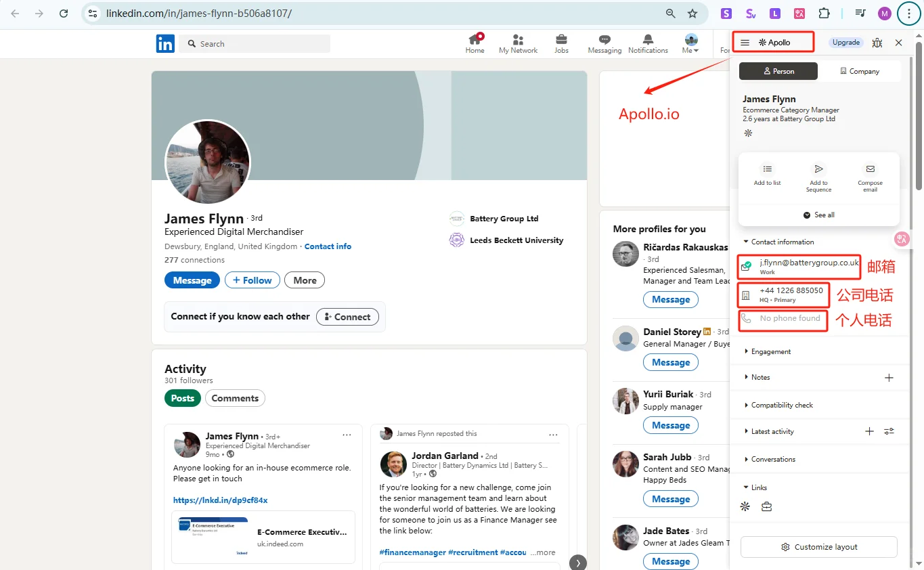Viewport: 924px width, 570px height.
Task: Expand the Notes section
Action: coord(757,377)
